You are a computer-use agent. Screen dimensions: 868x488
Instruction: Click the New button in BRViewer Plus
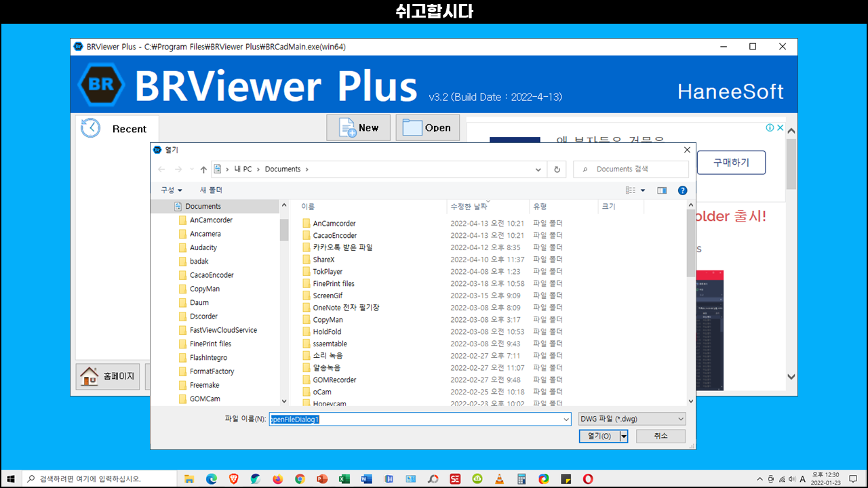point(358,127)
